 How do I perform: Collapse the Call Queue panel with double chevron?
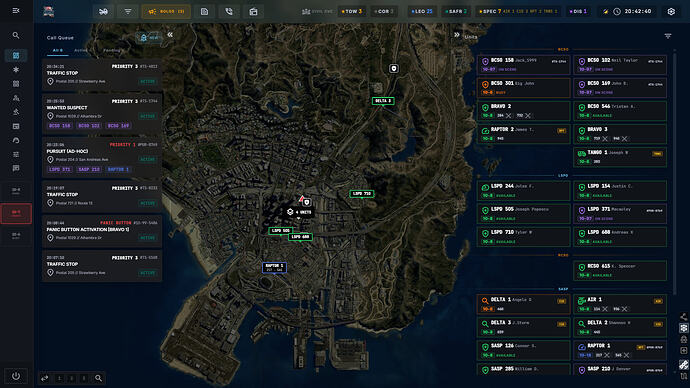coord(170,34)
